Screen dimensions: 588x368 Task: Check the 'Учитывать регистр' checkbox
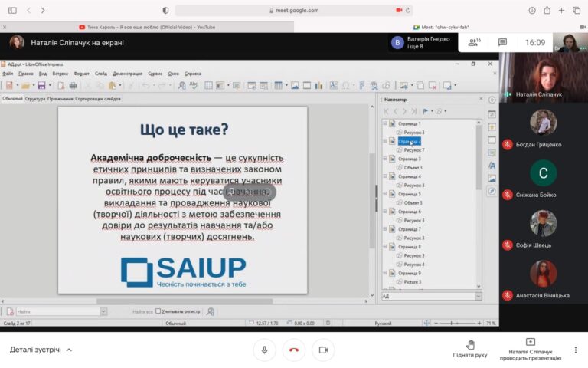point(158,311)
